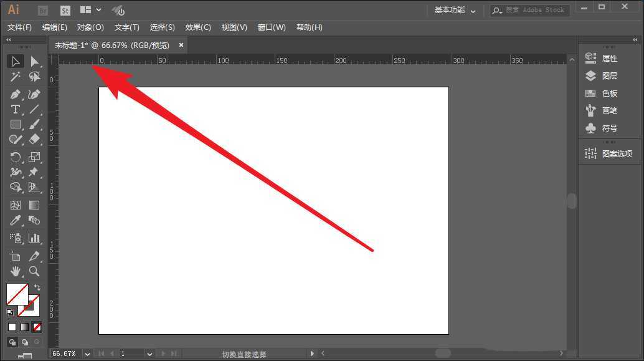Select the Type tool
Image resolution: width=644 pixels, height=361 pixels.
tap(15, 109)
